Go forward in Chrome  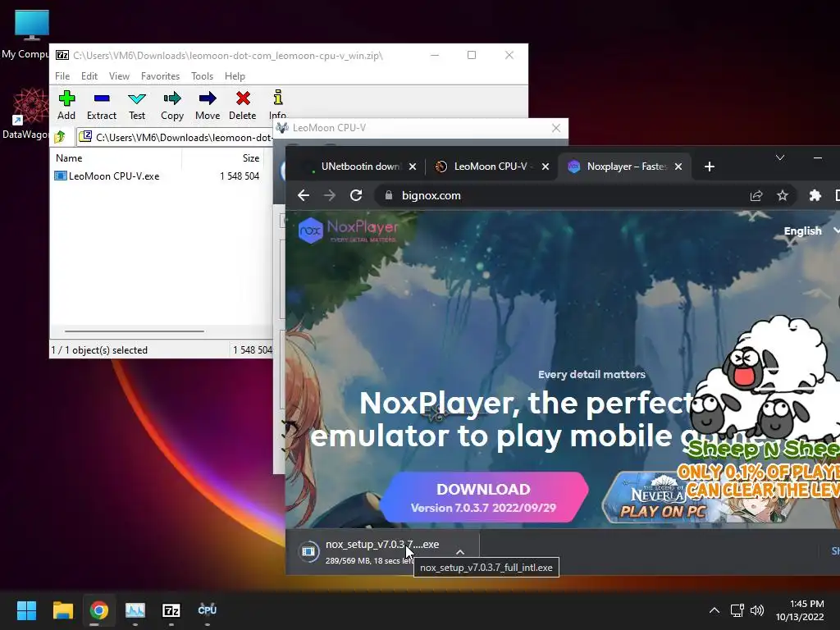pos(330,195)
